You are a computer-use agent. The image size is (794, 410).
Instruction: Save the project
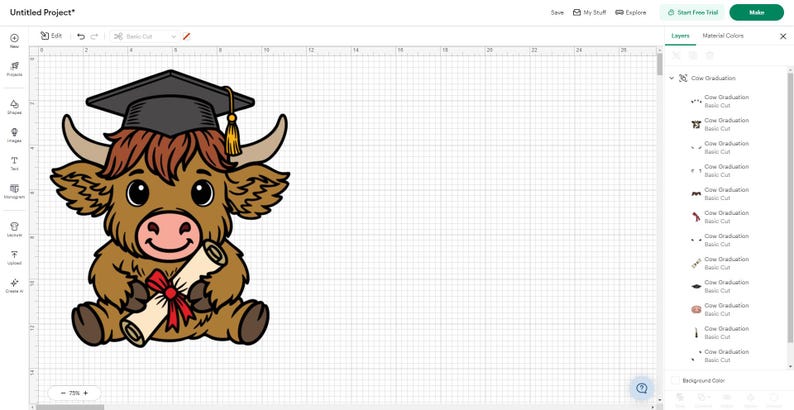click(557, 13)
